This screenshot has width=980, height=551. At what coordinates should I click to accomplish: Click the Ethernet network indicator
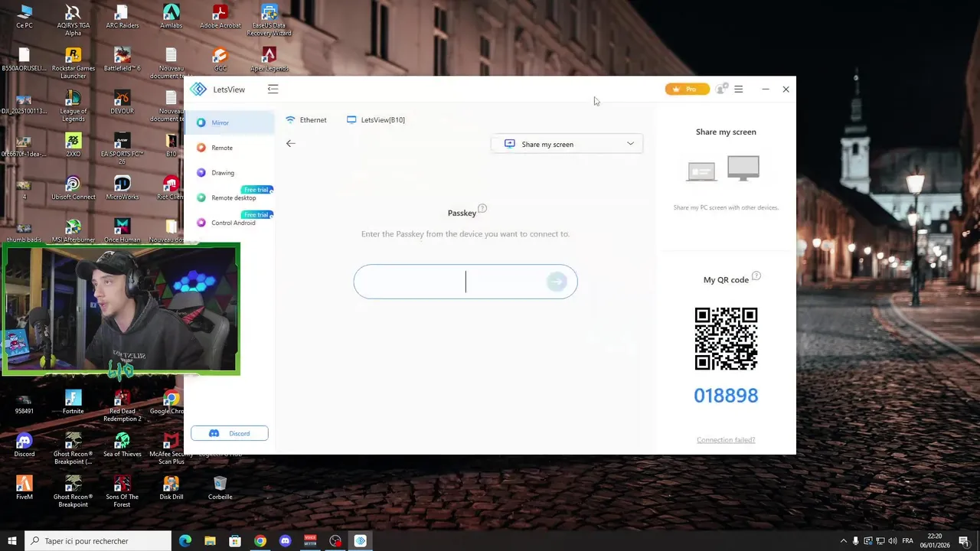(305, 120)
